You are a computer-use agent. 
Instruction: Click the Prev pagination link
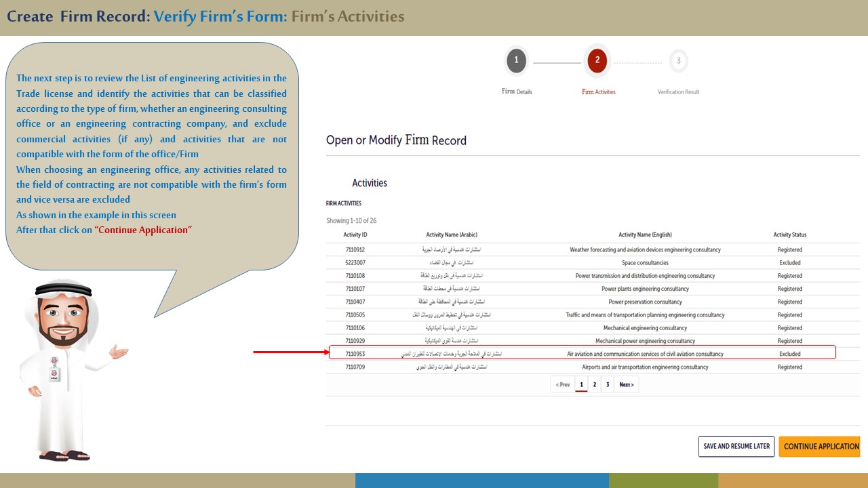[x=563, y=385]
